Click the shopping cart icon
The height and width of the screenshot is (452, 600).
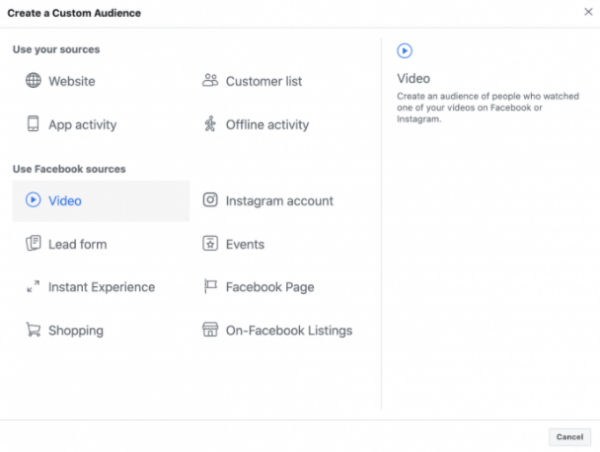(33, 329)
